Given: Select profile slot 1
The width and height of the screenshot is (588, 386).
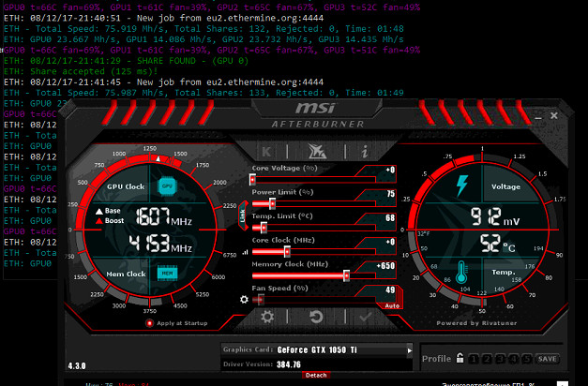Looking at the screenshot, I should coord(474,359).
